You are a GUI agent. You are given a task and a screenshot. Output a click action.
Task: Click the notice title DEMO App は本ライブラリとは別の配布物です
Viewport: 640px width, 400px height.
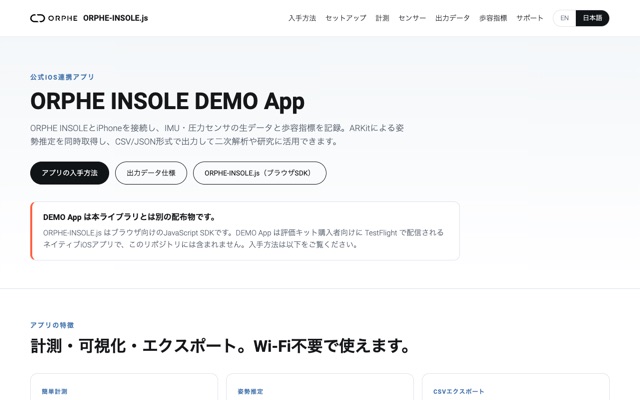(x=129, y=217)
